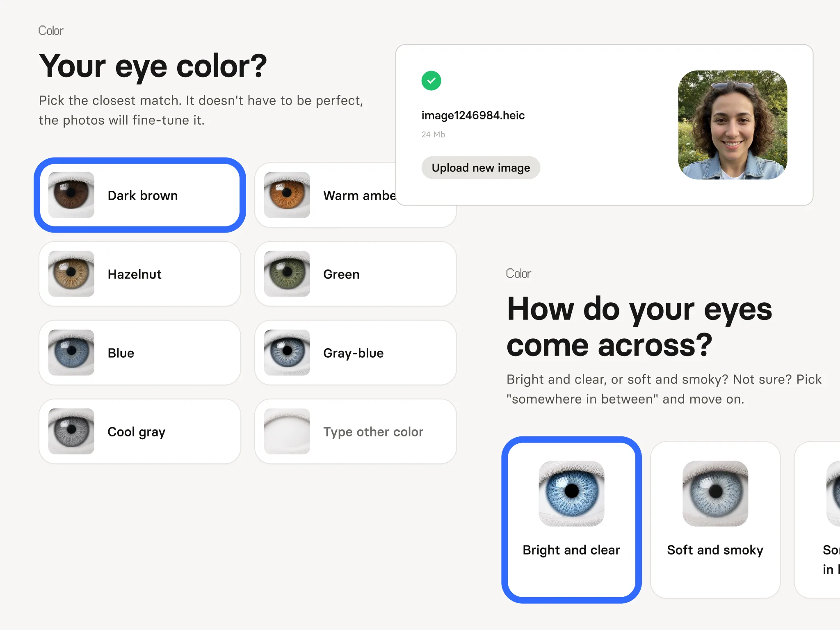The width and height of the screenshot is (840, 630).
Task: Pick the Gray-blue eye color card
Action: (x=356, y=353)
